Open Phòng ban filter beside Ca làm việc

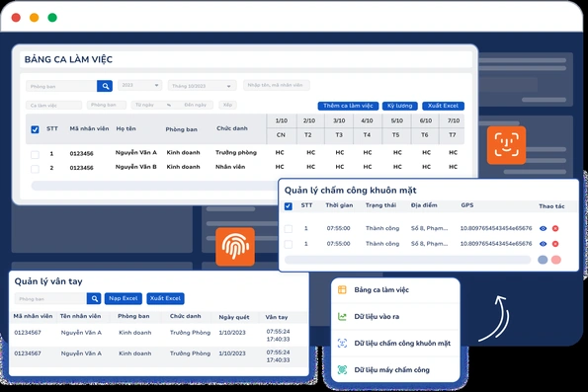pos(107,105)
